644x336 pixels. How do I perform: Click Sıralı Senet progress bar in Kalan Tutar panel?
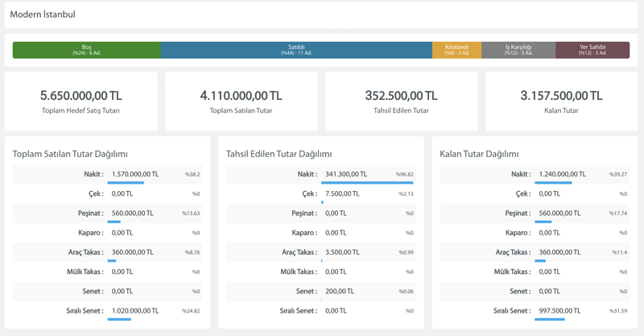[550, 319]
